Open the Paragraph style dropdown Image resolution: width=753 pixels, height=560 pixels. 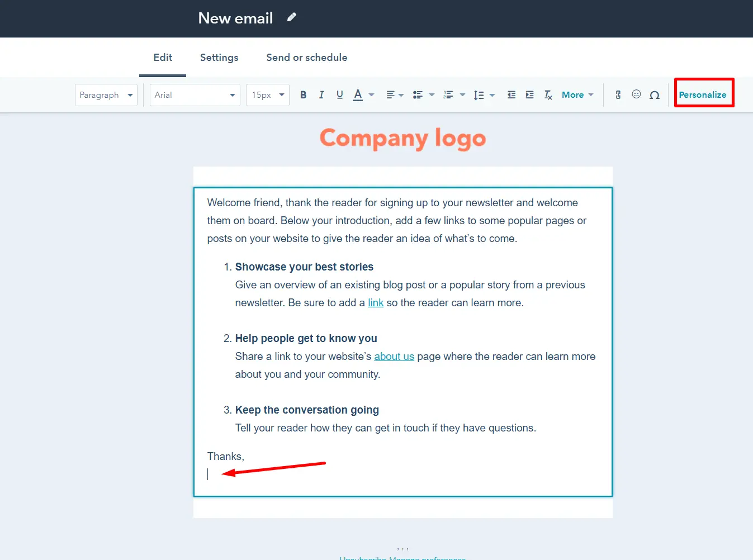click(x=106, y=94)
